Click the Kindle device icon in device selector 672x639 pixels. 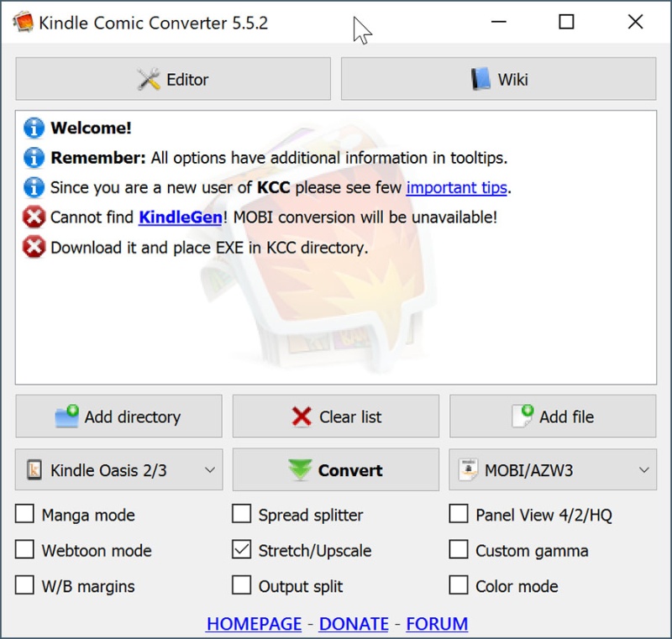[x=34, y=470]
